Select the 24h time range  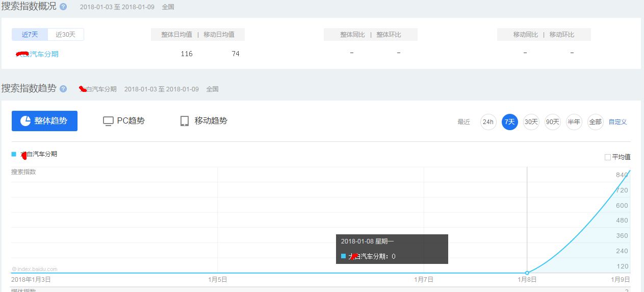click(488, 122)
